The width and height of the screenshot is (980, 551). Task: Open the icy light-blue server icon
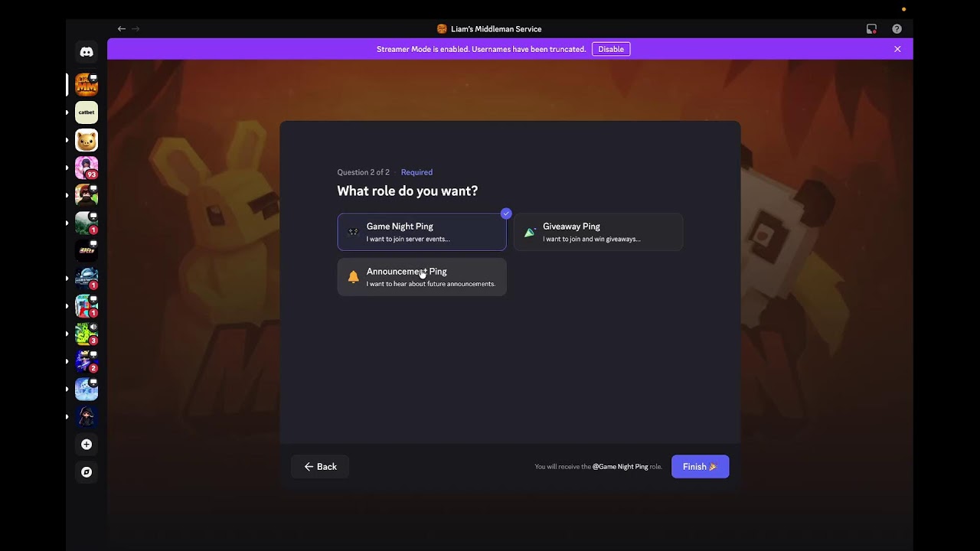click(x=87, y=389)
